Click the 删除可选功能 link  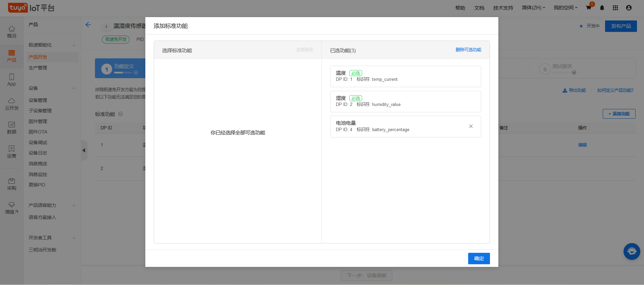click(468, 50)
